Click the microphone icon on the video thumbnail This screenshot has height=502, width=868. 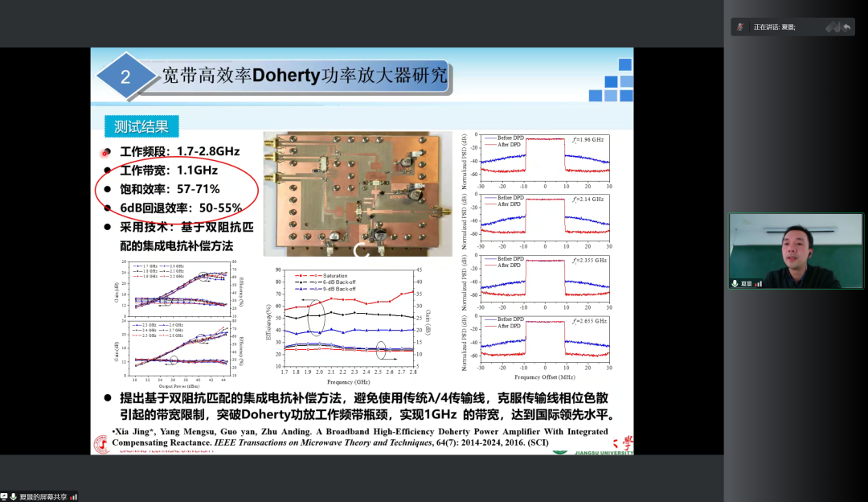(x=735, y=283)
